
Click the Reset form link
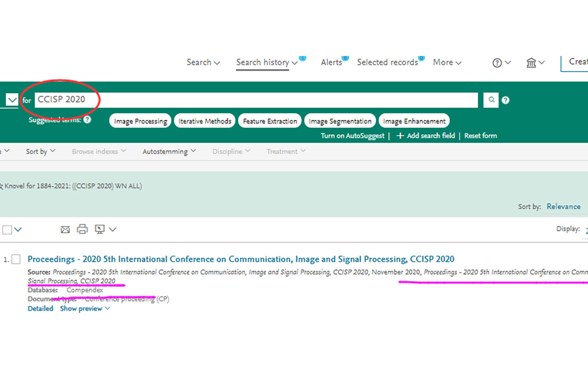[480, 136]
